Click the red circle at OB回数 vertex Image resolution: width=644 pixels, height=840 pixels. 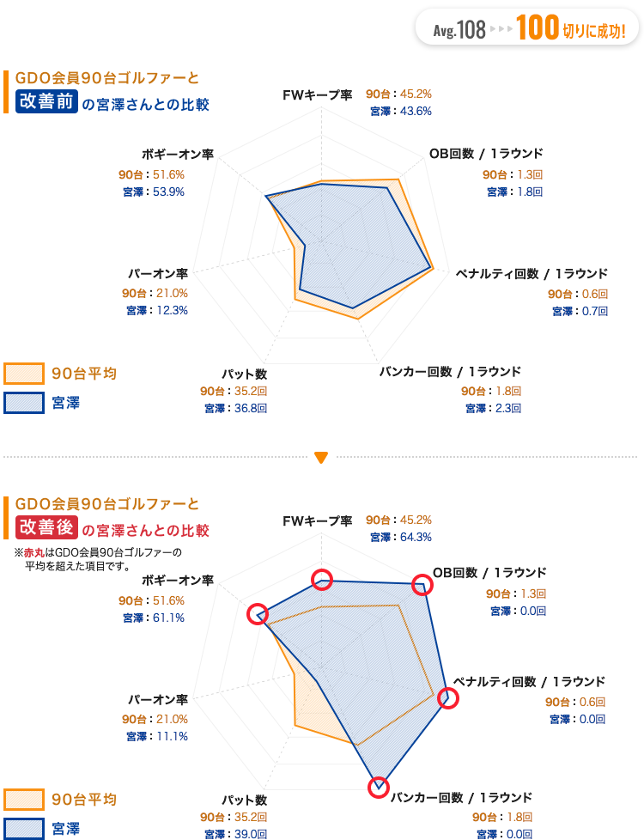pyautogui.click(x=422, y=584)
